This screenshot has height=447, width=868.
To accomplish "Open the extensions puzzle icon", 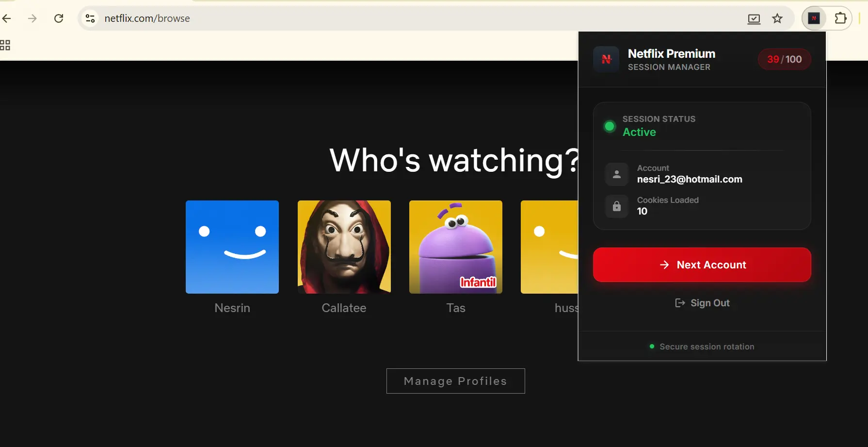I will point(840,18).
